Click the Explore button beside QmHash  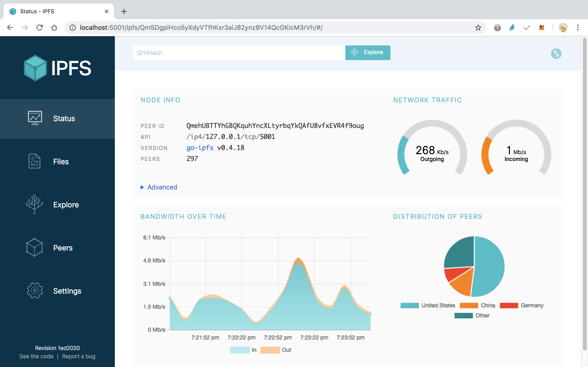pos(368,53)
